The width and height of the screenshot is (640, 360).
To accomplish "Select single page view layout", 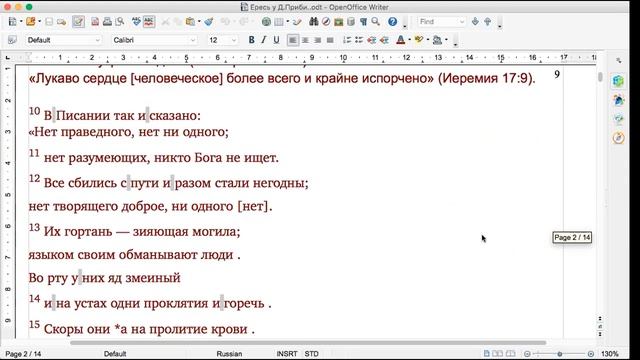I will click(x=487, y=353).
